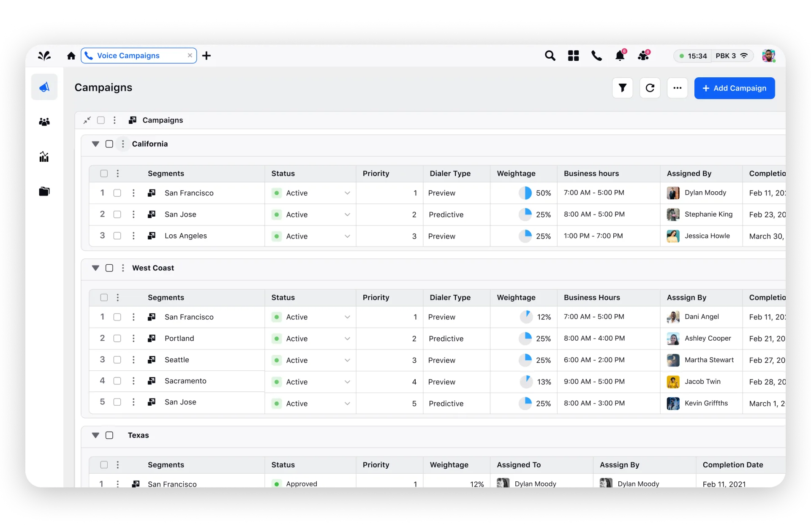Open the kebab menu next to California
811x532 pixels.
[122, 144]
